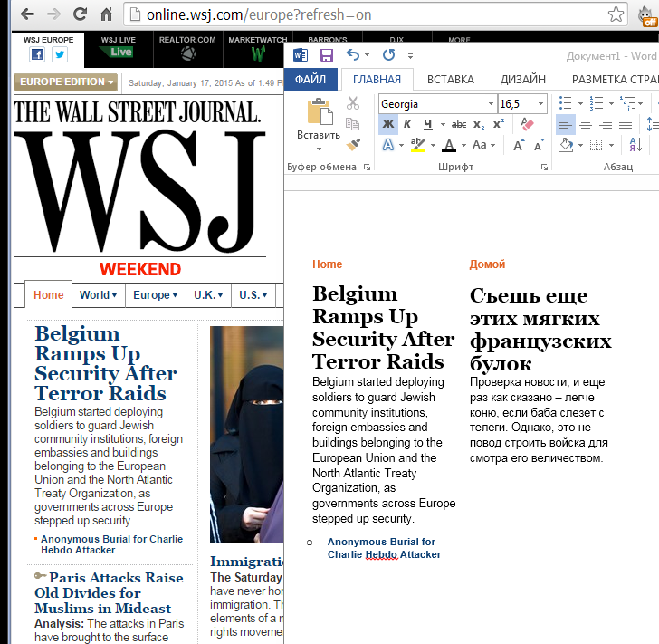Open Georgia font name dropdown
Viewport: 659px width, 644px height.
coord(491,104)
